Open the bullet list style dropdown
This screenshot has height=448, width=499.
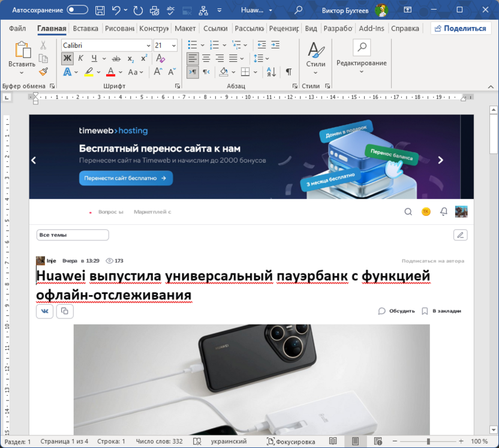click(202, 45)
